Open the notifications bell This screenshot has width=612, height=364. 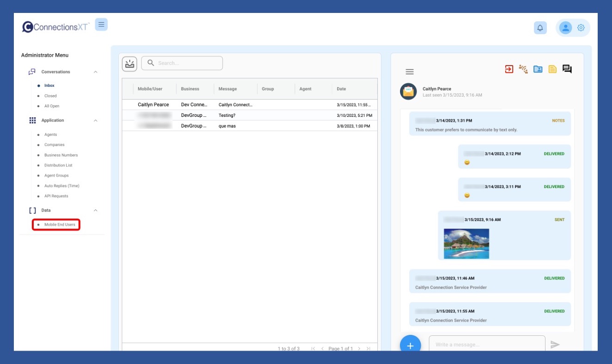pos(540,28)
